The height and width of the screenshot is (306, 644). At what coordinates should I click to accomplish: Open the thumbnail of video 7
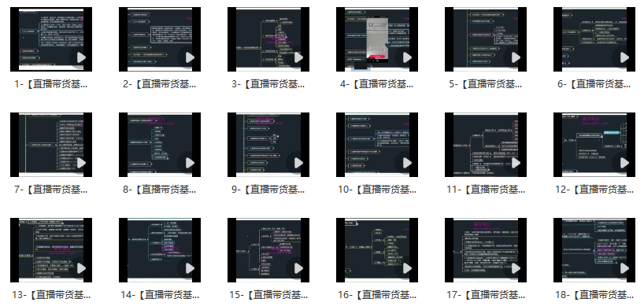pyautogui.click(x=51, y=145)
